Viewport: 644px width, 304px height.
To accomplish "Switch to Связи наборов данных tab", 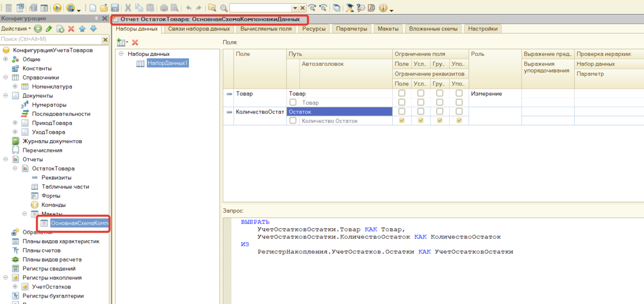I will coord(199,28).
